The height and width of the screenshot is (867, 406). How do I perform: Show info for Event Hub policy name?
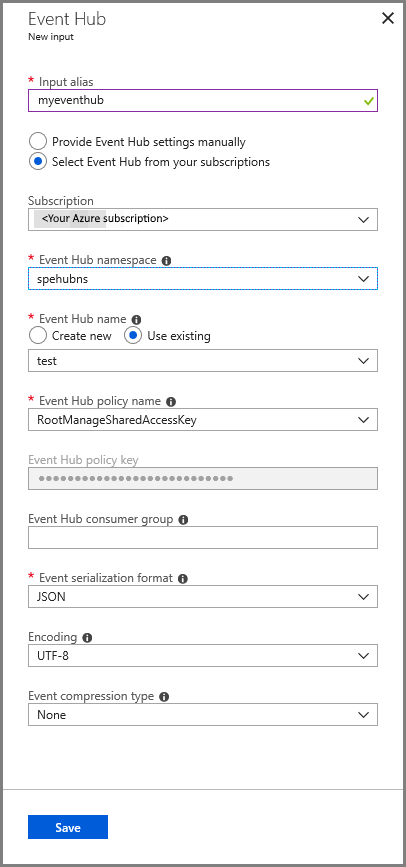click(170, 401)
